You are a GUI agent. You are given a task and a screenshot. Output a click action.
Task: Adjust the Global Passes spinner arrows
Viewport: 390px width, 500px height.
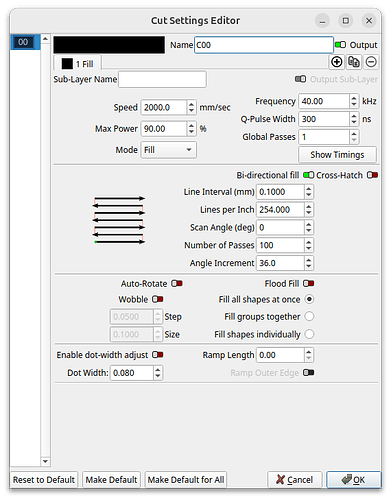click(x=354, y=137)
